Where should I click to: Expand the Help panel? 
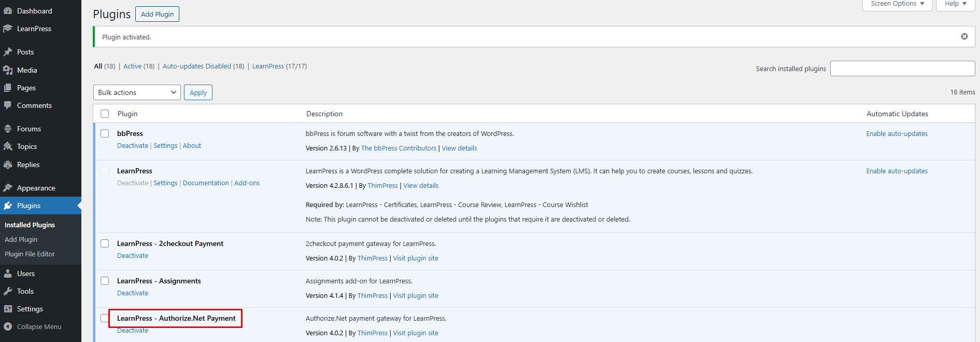[x=955, y=4]
